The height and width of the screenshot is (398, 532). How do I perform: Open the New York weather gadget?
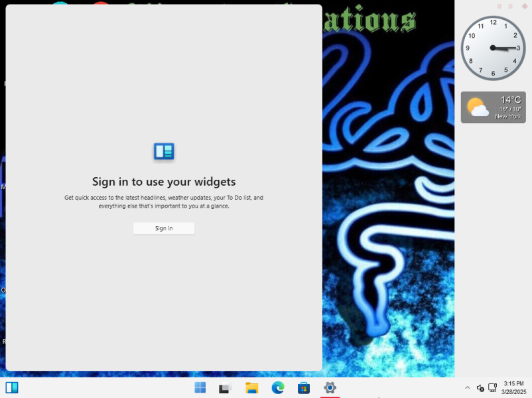tap(493, 107)
